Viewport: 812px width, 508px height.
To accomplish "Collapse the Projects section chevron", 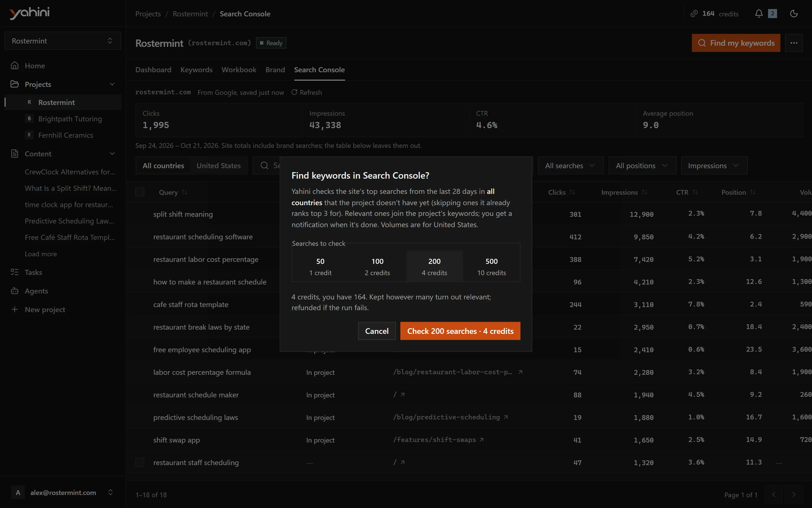I will (x=112, y=84).
